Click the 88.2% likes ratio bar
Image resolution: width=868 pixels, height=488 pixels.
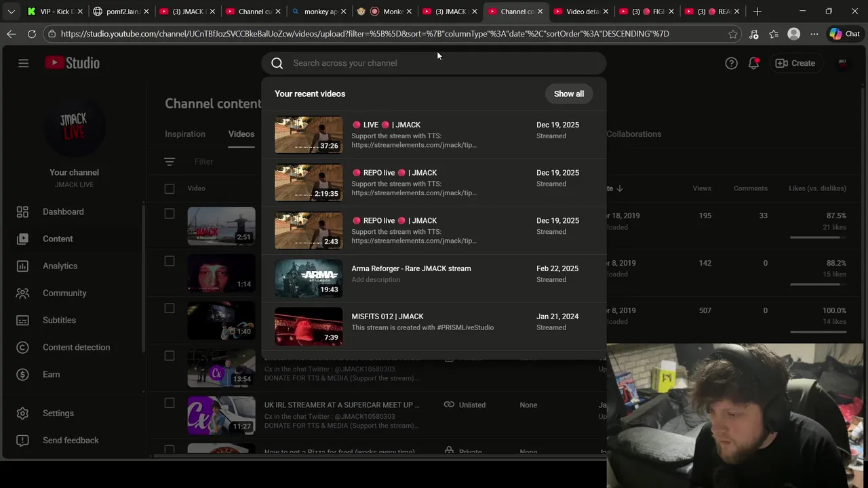pyautogui.click(x=818, y=284)
